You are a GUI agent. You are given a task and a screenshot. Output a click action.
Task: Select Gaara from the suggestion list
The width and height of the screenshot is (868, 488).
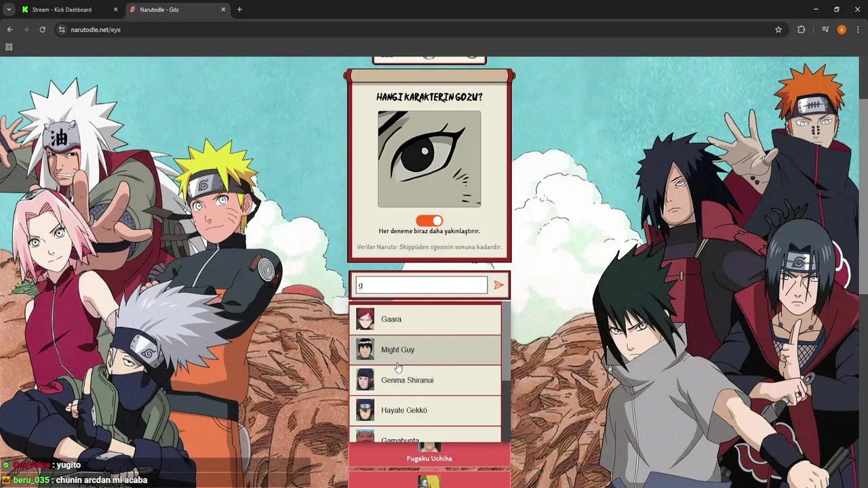point(425,319)
